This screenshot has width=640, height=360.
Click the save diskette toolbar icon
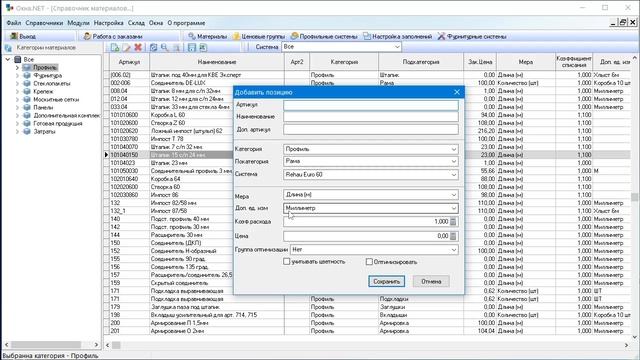click(191, 47)
